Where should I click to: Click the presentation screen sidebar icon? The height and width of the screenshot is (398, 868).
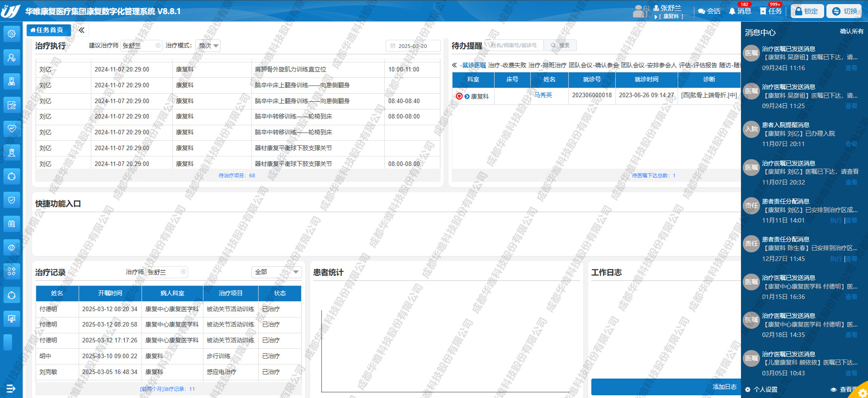[x=12, y=318]
